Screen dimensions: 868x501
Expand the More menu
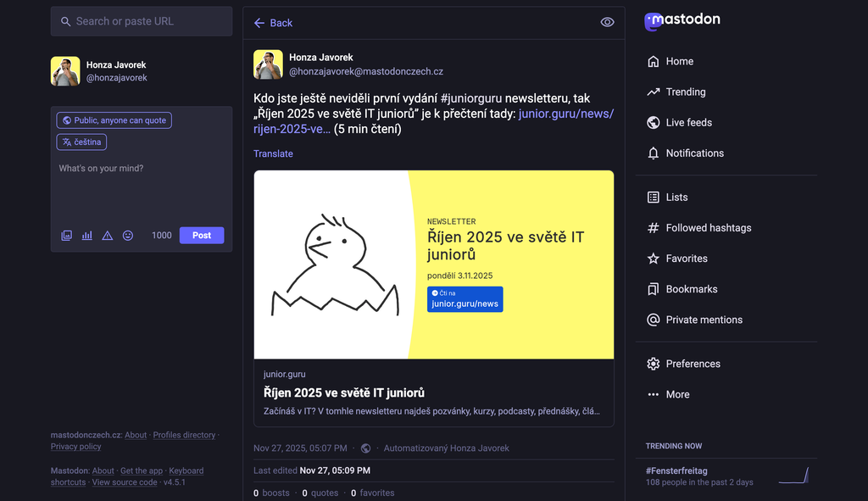click(x=677, y=394)
